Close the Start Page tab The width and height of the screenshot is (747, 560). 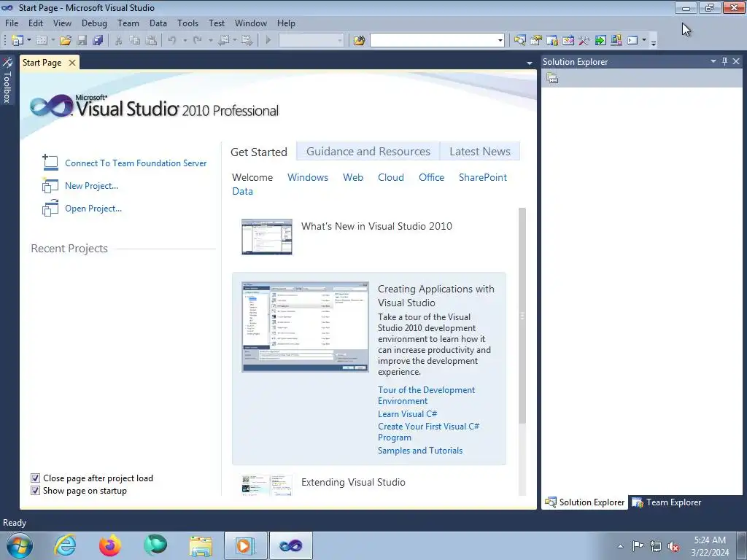point(72,63)
